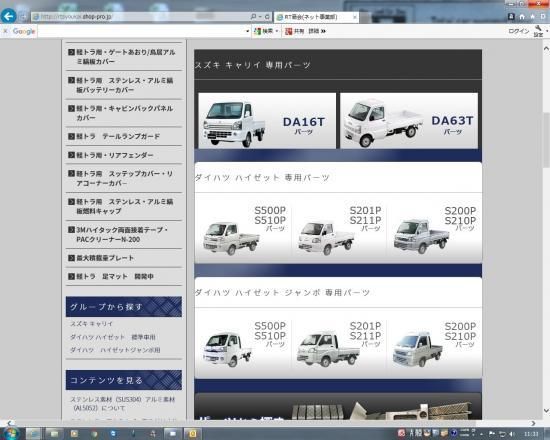
Task: Refresh the page with the reload icon
Action: [x=267, y=16]
